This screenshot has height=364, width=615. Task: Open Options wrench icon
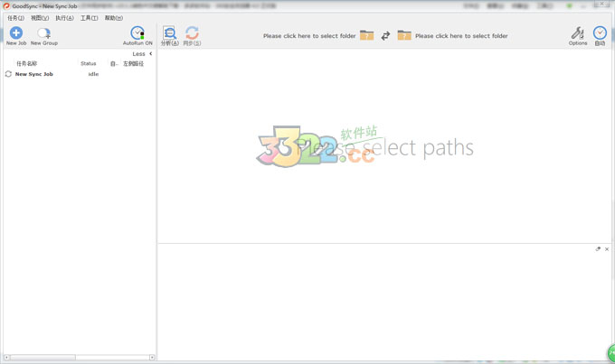[578, 36]
